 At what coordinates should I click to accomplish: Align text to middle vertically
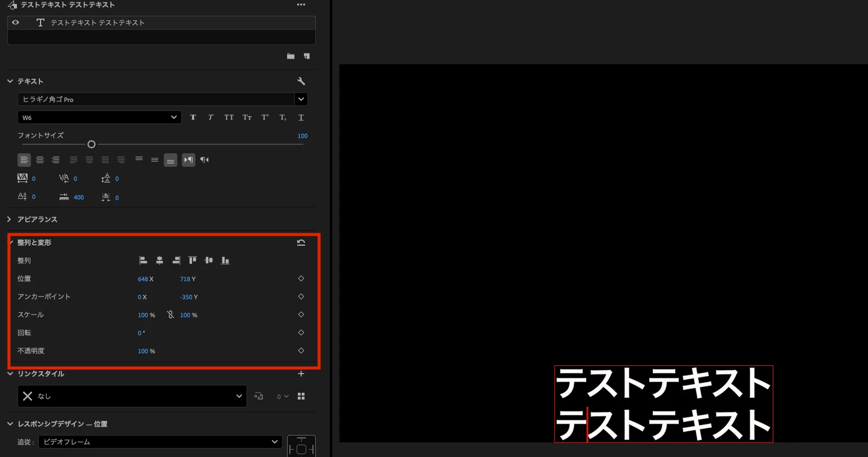(155, 160)
